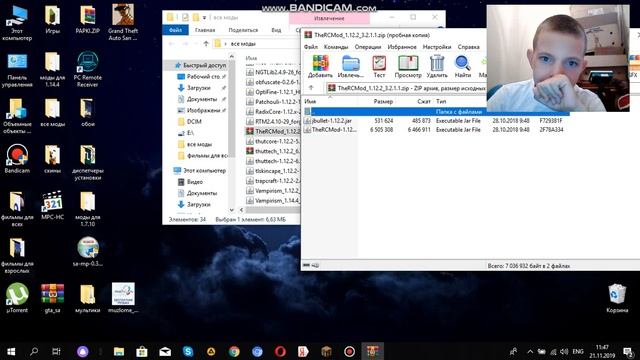
Task: Open Google Chrome from the taskbar
Action: [234, 351]
